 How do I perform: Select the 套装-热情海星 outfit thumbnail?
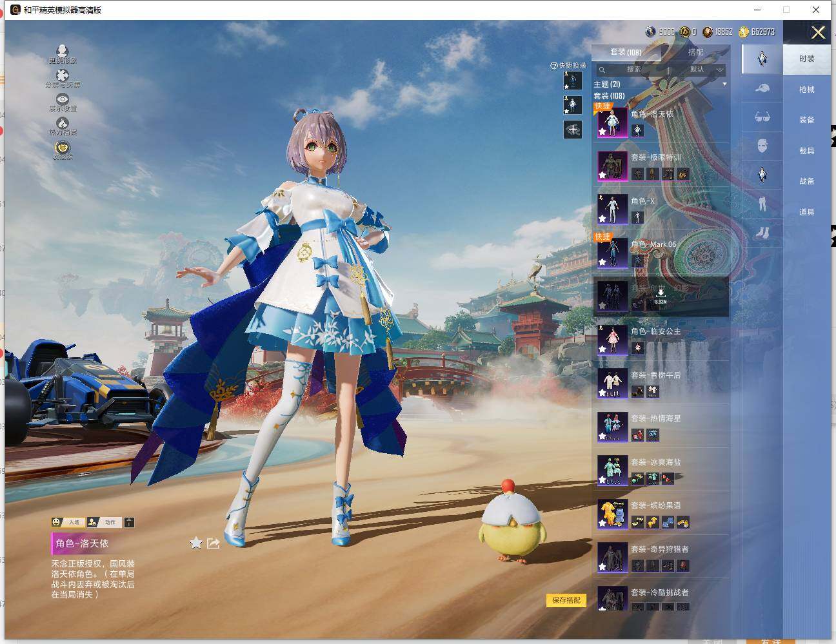[x=612, y=427]
